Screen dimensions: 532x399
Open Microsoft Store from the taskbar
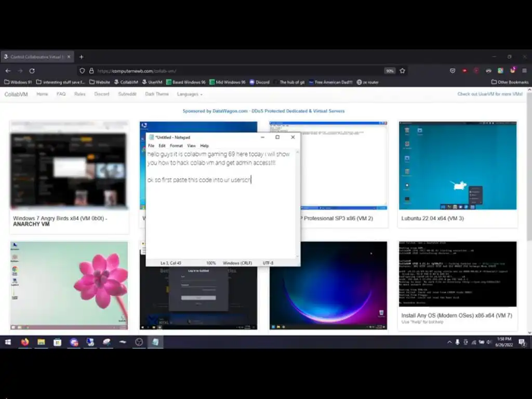pyautogui.click(x=57, y=342)
